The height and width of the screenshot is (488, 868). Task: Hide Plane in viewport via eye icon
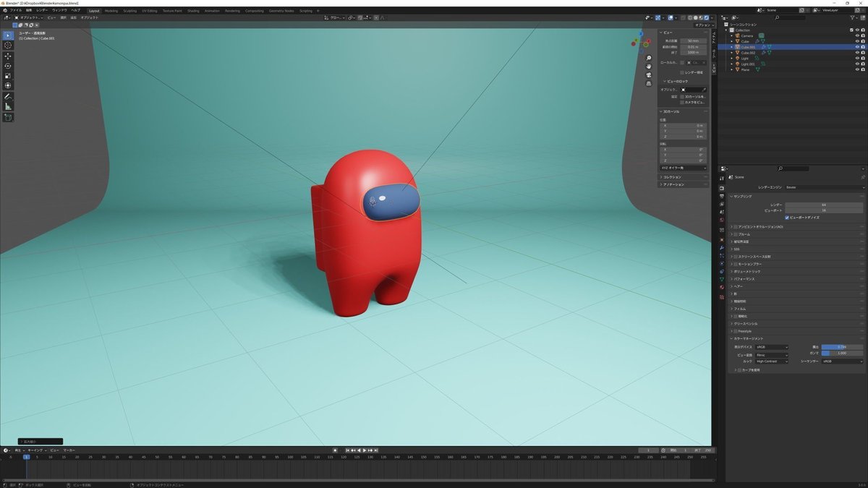coord(857,69)
